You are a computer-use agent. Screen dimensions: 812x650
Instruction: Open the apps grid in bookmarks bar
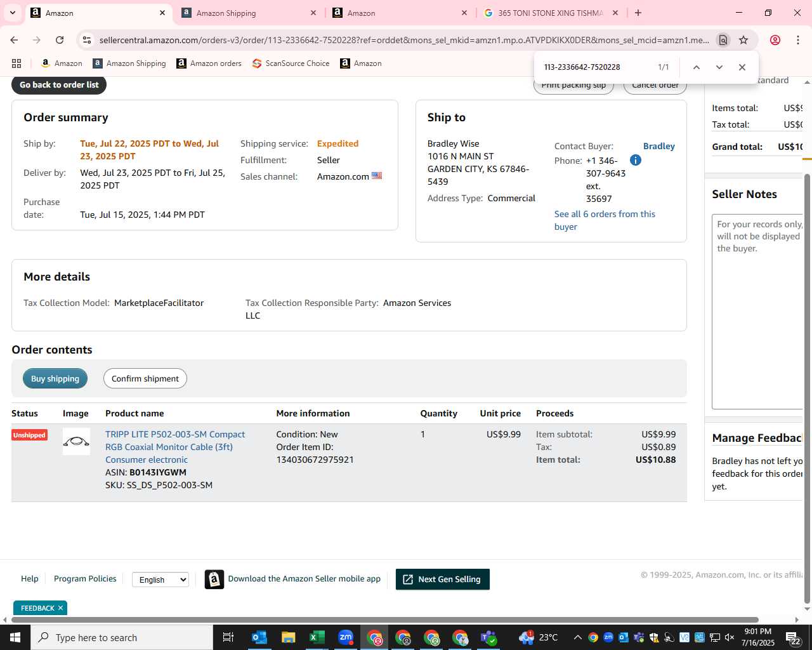click(x=16, y=63)
